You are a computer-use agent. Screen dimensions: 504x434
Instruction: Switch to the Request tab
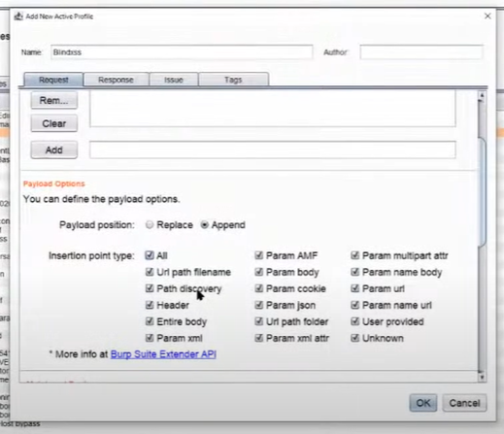coord(53,80)
